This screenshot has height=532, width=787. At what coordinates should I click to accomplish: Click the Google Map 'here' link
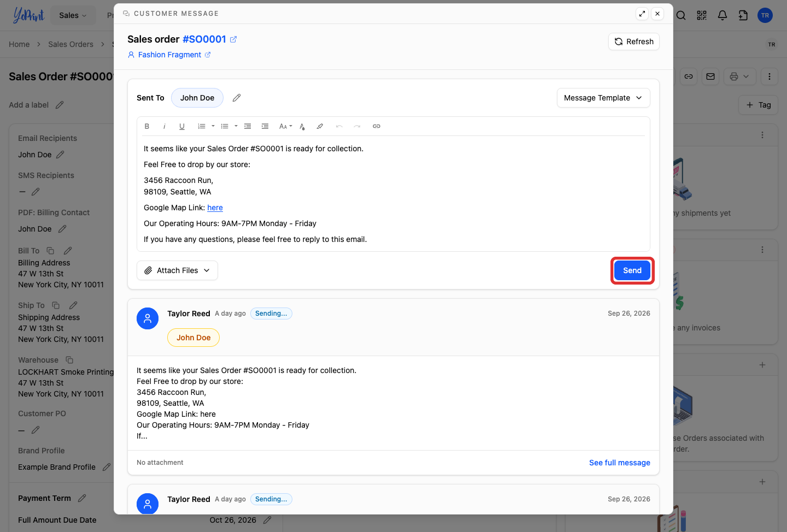click(x=215, y=208)
